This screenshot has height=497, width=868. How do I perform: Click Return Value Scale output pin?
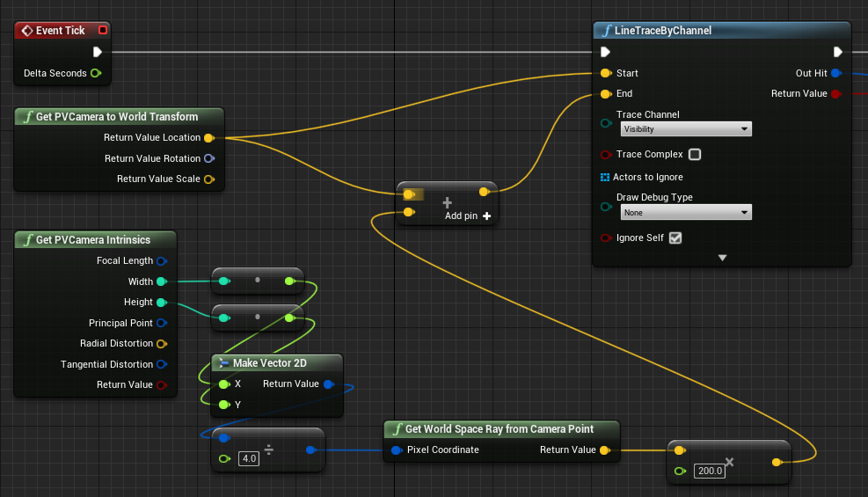click(x=209, y=179)
